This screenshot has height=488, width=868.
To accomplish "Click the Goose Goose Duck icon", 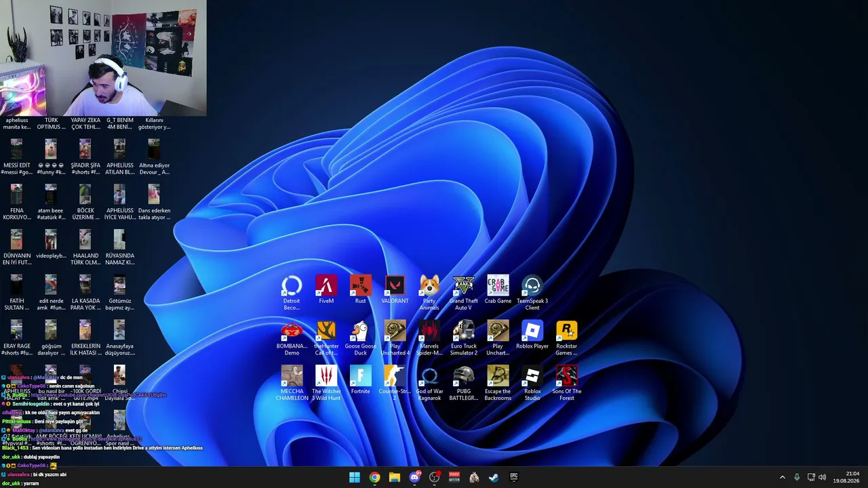I will pyautogui.click(x=360, y=338).
